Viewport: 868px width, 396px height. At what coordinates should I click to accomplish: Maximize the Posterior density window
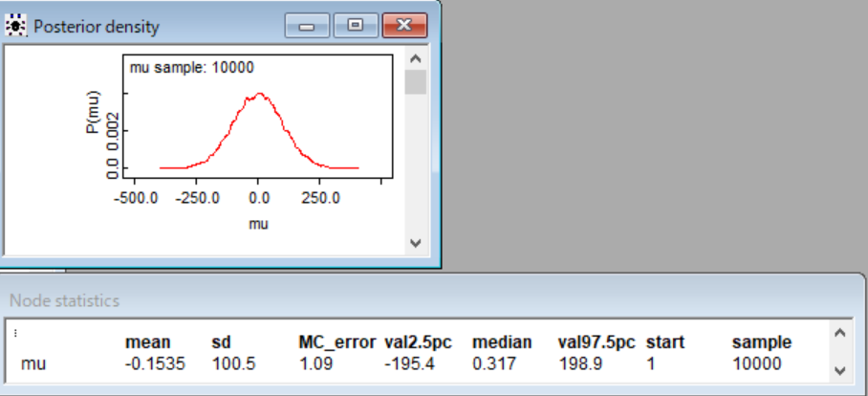click(x=356, y=26)
